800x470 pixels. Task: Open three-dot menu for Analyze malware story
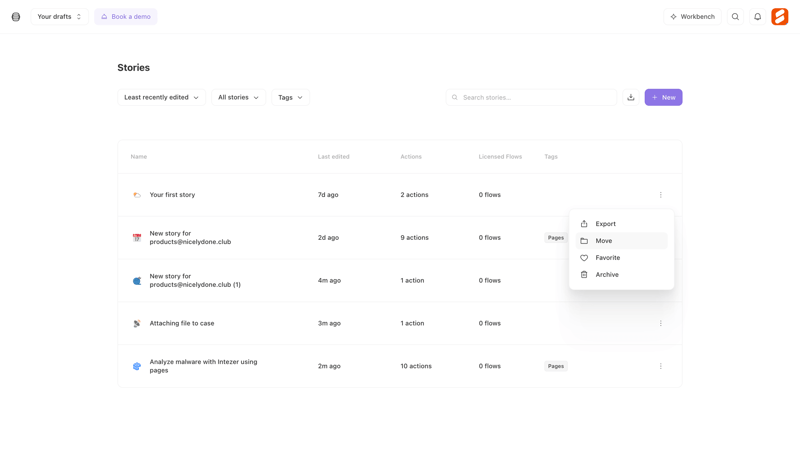point(661,366)
